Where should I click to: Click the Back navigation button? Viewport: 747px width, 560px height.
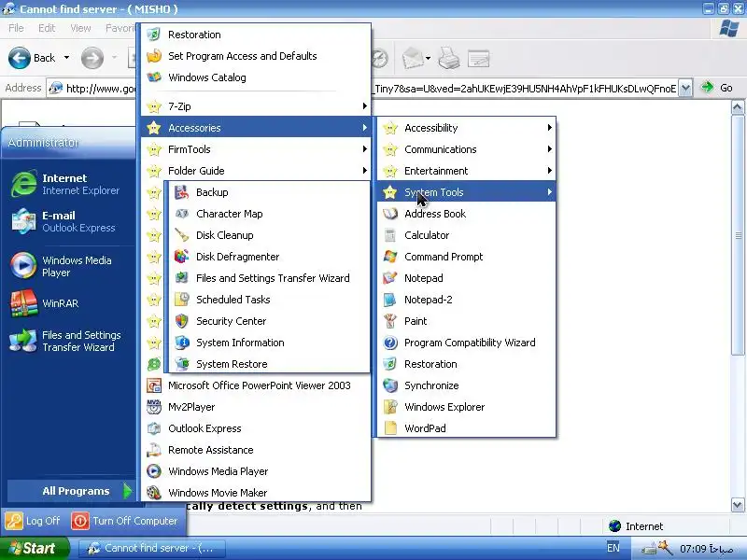(33, 58)
